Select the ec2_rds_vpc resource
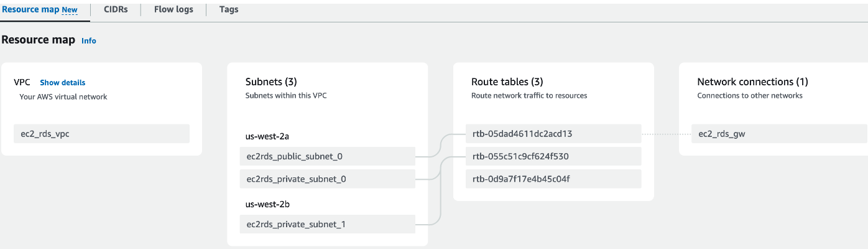This screenshot has height=249, width=868. (101, 134)
